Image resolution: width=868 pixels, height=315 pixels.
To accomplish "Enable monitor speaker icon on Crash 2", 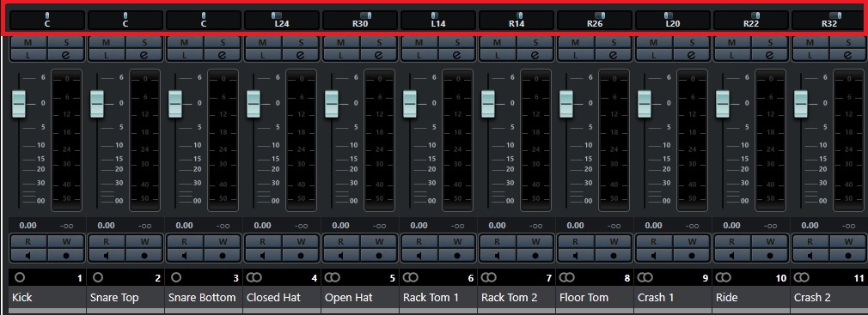I will 810,255.
